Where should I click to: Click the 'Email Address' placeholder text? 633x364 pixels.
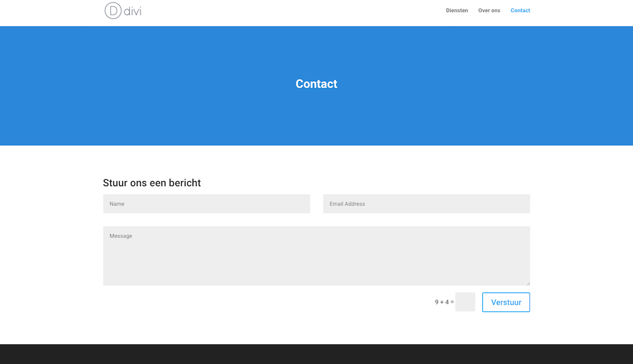pyautogui.click(x=347, y=204)
